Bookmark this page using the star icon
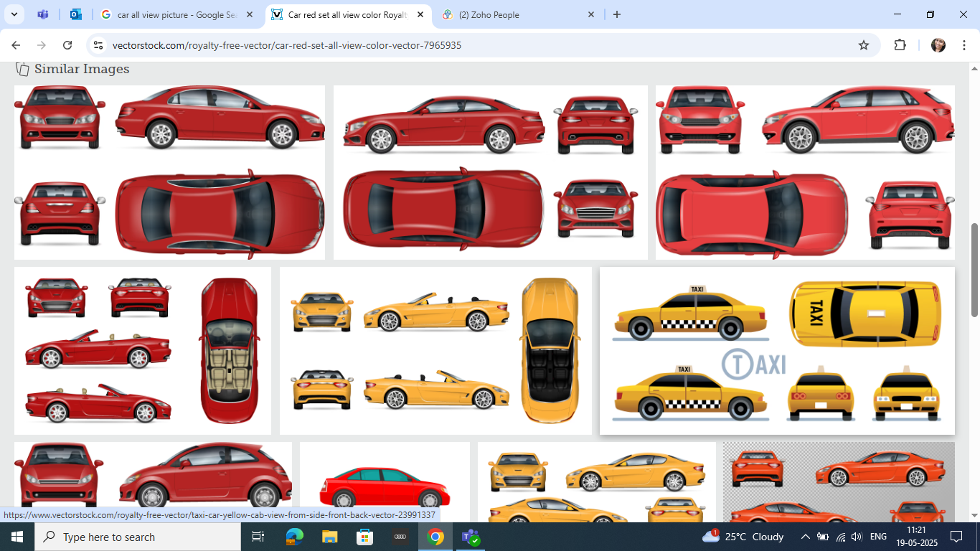 [864, 45]
